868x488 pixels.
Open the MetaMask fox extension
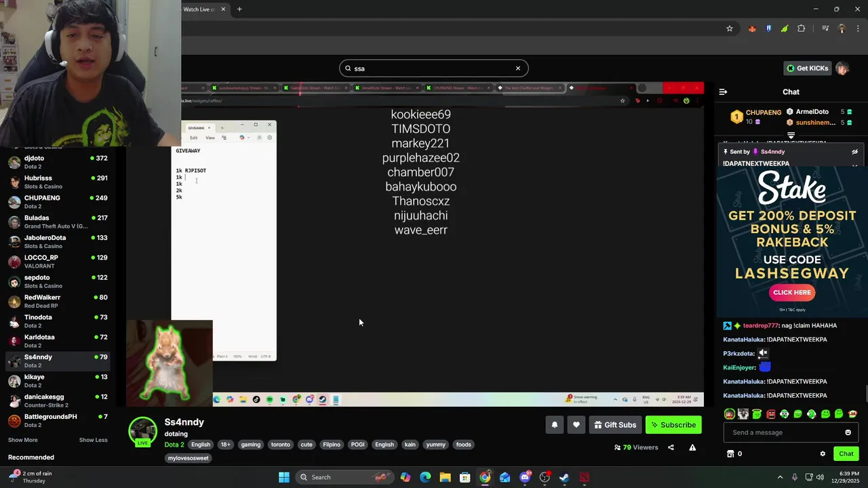tap(752, 28)
